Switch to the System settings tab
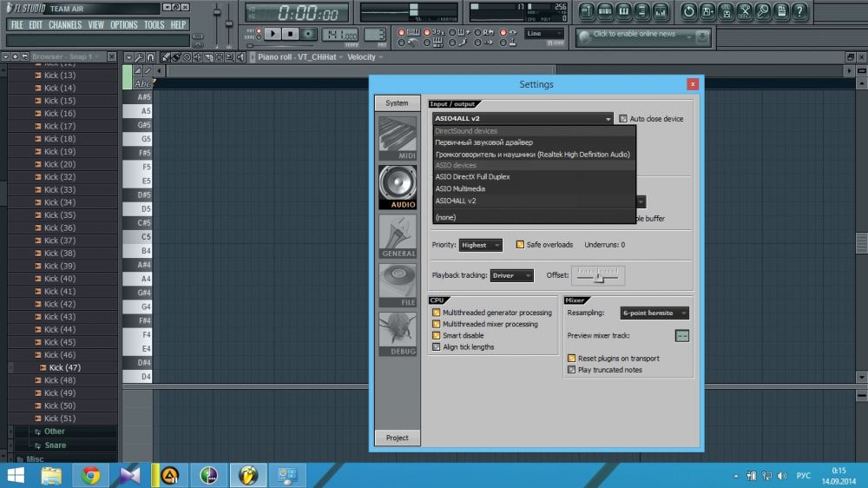868x488 pixels. click(397, 103)
